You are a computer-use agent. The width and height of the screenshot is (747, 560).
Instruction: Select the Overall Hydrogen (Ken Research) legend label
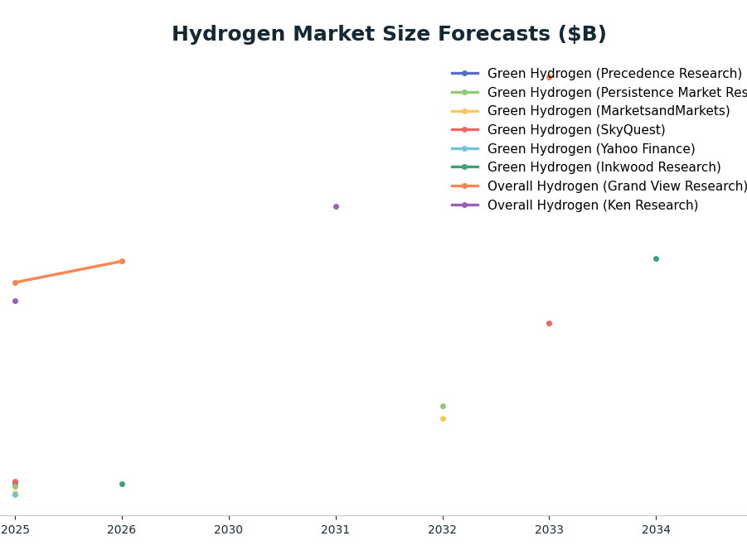tap(593, 205)
